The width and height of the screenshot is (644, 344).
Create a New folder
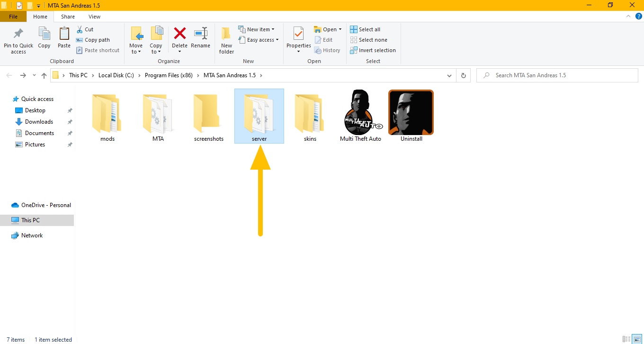coord(226,40)
